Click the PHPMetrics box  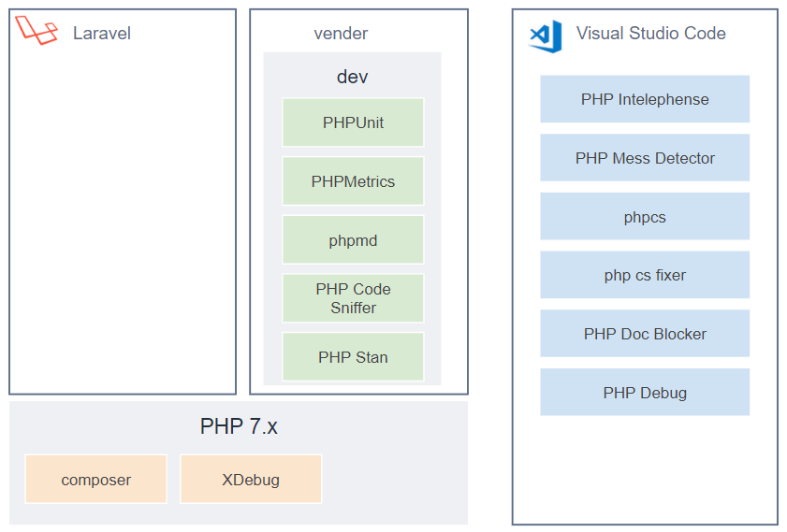tap(353, 181)
